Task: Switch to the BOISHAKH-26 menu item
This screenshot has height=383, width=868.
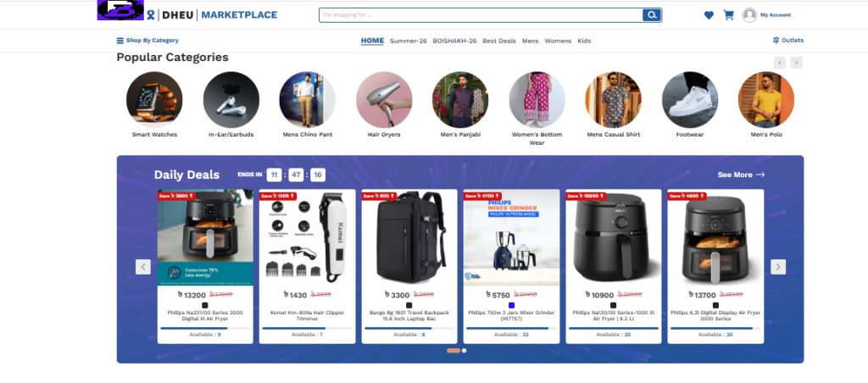Action: point(454,41)
